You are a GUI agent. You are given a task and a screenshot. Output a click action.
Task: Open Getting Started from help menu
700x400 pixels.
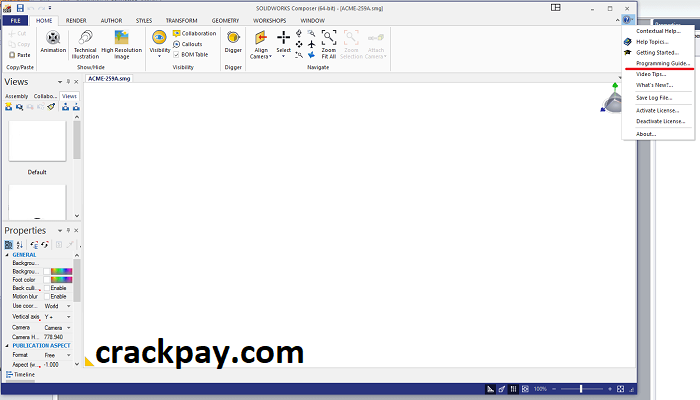tap(658, 53)
